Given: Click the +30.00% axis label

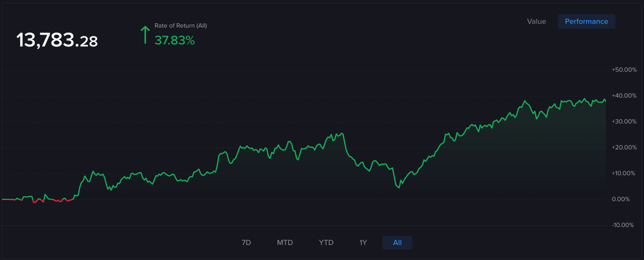Looking at the screenshot, I should click(x=624, y=121).
